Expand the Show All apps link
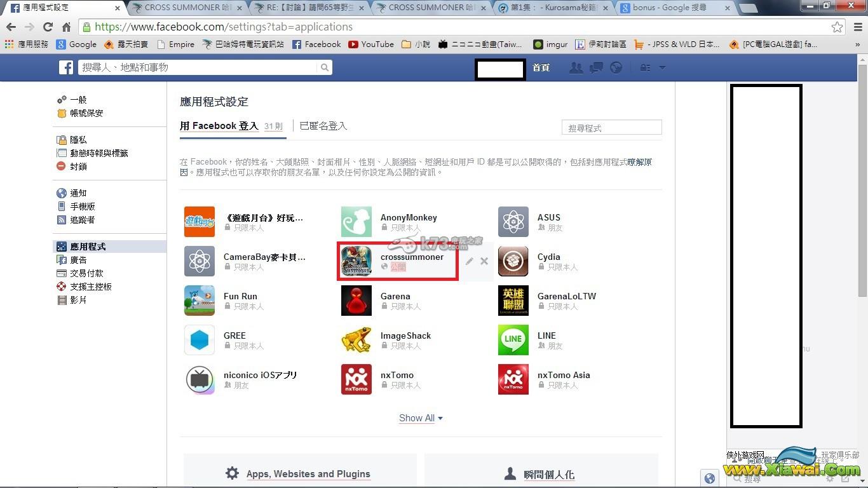Viewport: 868px width, 488px height. (421, 418)
